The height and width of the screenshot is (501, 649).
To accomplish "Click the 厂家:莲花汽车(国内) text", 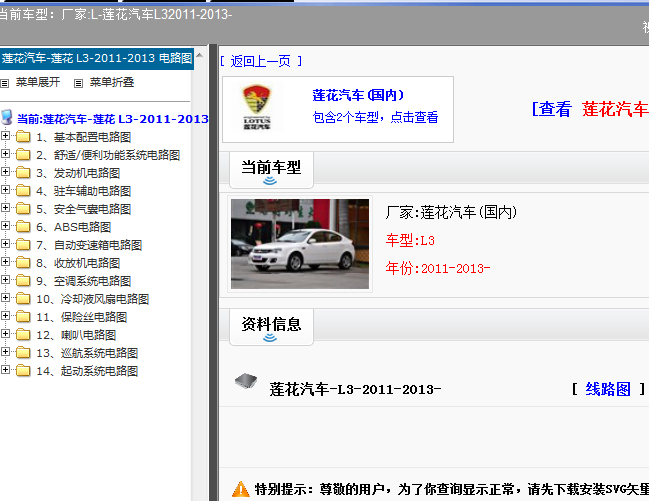I will [x=451, y=212].
